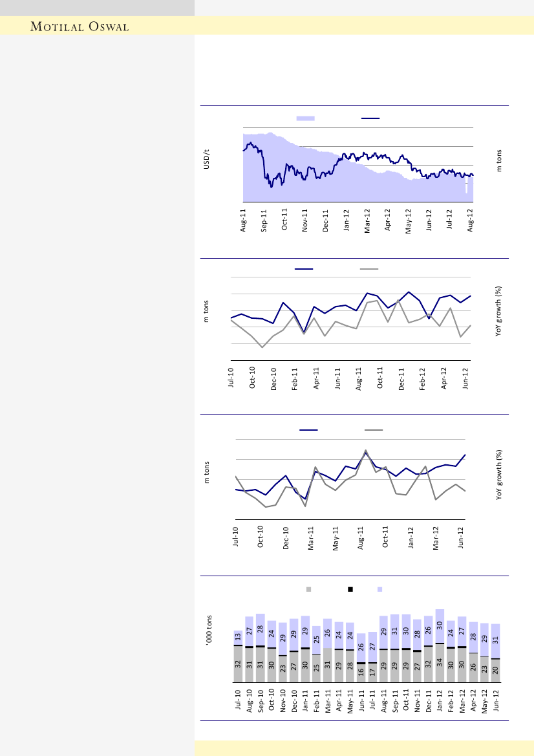Click Jun-11 bar gray segment labeled 16

[x=361, y=673]
